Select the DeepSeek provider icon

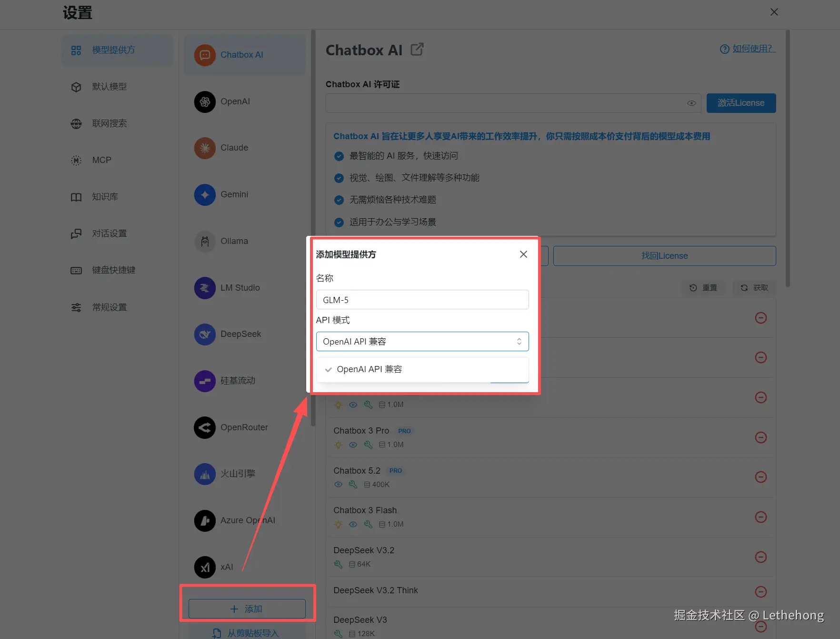pos(205,334)
